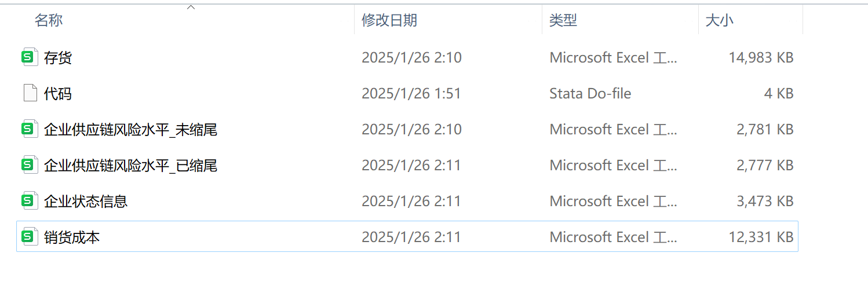Image resolution: width=868 pixels, height=300 pixels.
Task: Click the 企业供应链风险水平_未缩尾 file icon
Action: coord(29,129)
